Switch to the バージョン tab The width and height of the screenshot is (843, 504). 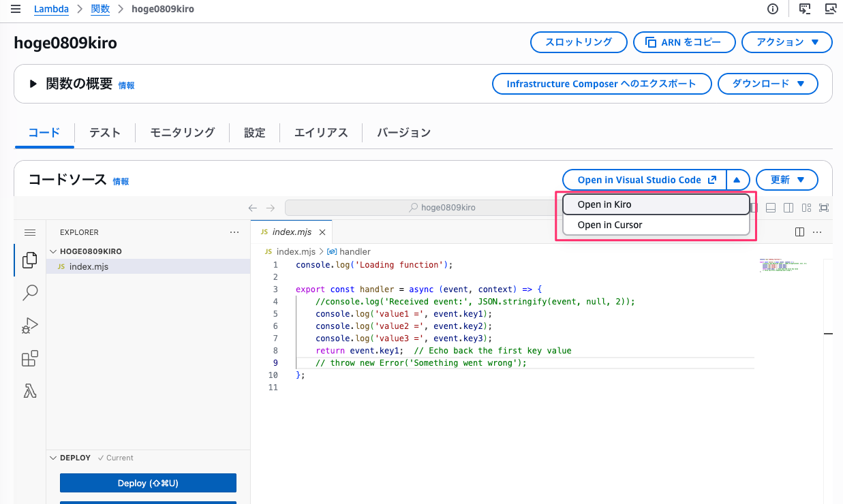[x=404, y=133]
